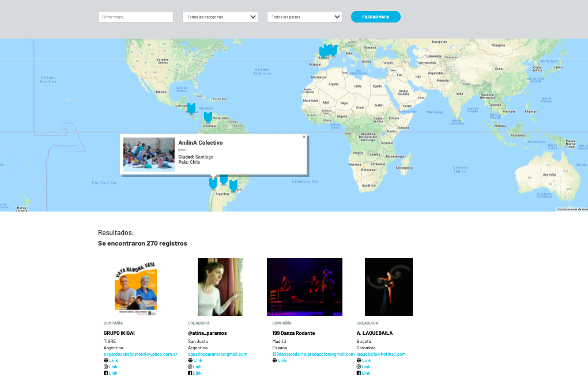Select the map marker over Uruguay
Image resolution: width=588 pixels, height=381 pixels.
pyautogui.click(x=233, y=186)
